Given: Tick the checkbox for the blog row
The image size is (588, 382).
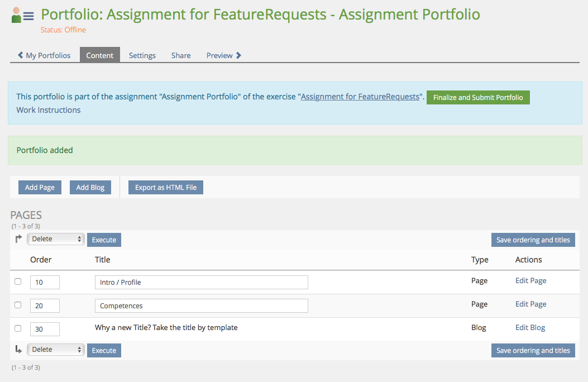Looking at the screenshot, I should tap(18, 328).
